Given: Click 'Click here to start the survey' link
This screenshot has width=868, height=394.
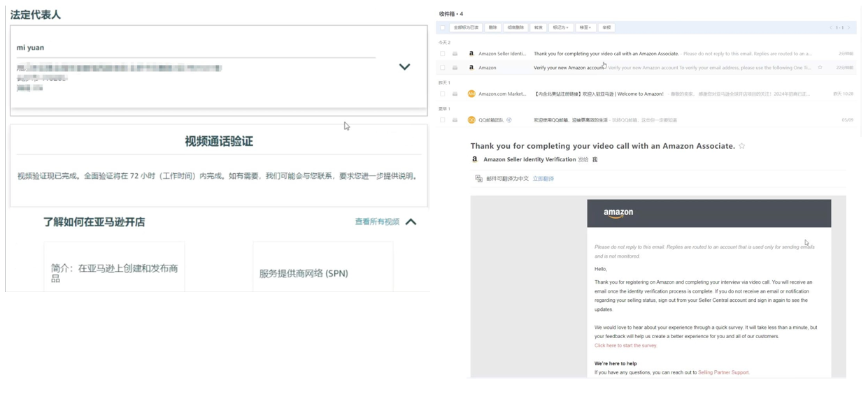Looking at the screenshot, I should pyautogui.click(x=626, y=346).
